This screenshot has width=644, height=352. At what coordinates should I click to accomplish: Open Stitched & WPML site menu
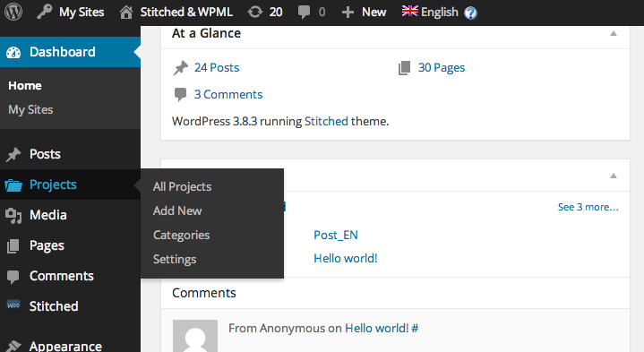click(186, 12)
